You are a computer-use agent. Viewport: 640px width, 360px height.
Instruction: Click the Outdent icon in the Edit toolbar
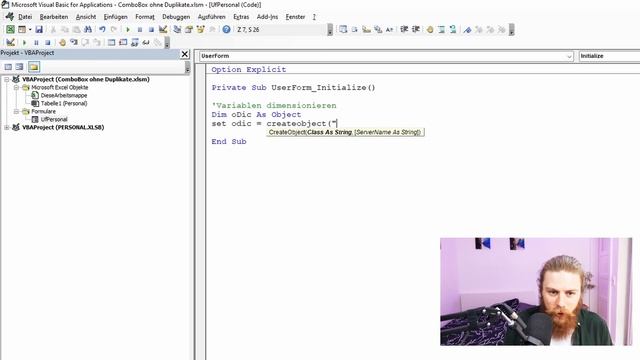[x=416, y=29]
